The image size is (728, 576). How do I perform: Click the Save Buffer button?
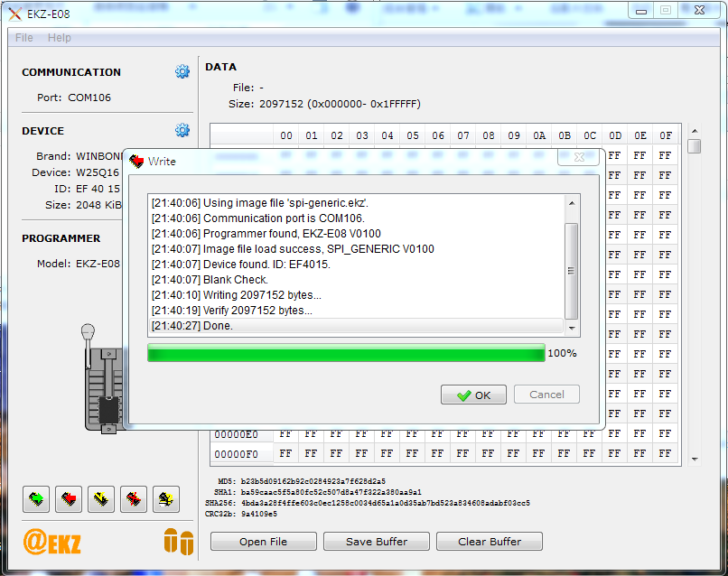(x=377, y=542)
